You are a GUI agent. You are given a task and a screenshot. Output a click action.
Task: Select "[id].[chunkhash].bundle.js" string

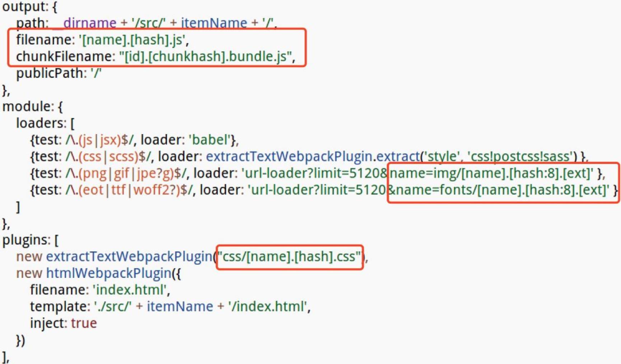click(205, 56)
